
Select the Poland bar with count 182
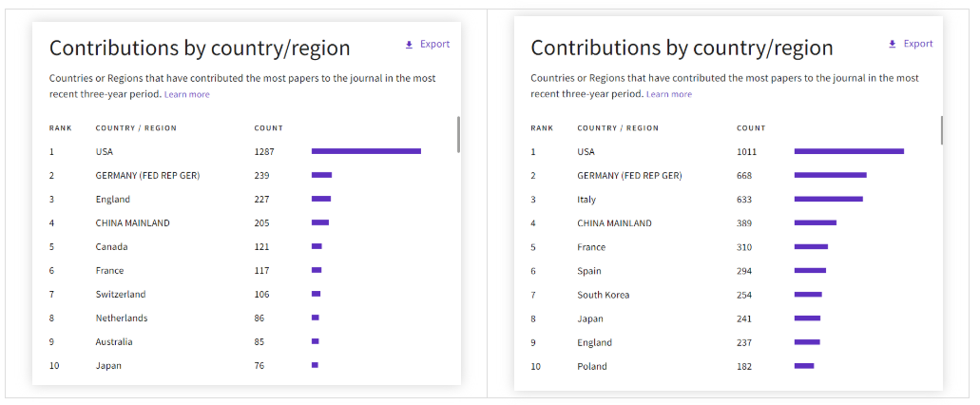pos(804,366)
